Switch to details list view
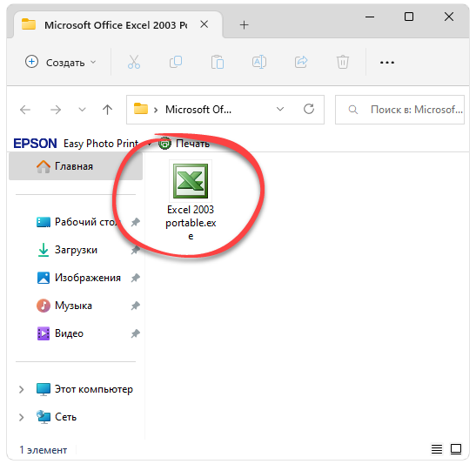The width and height of the screenshot is (476, 464). 437,449
